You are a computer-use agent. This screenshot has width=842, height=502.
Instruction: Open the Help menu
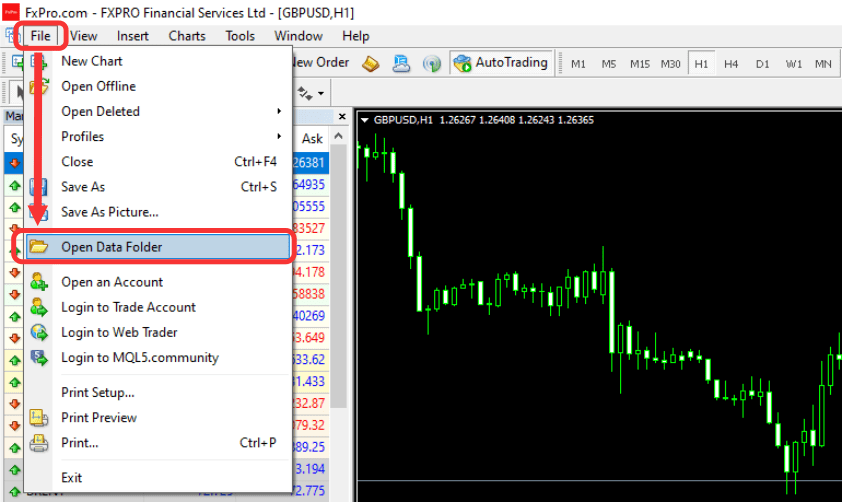[x=355, y=36]
